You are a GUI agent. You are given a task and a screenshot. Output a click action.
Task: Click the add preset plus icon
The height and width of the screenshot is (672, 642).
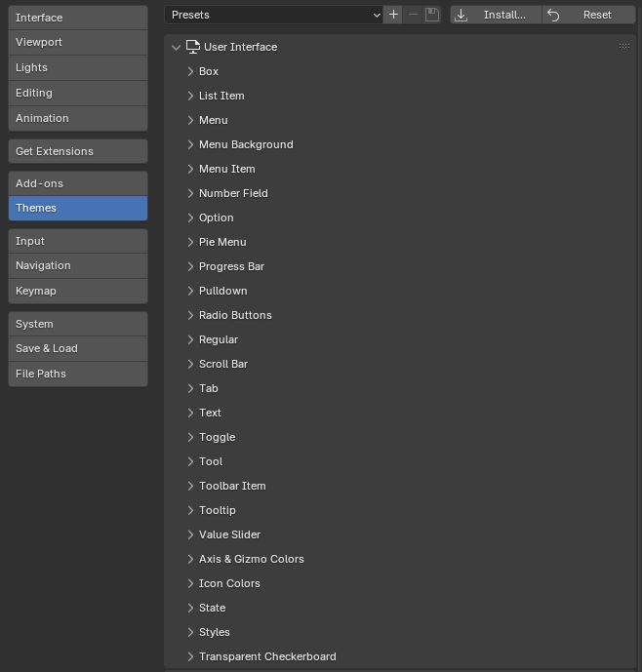coord(393,15)
